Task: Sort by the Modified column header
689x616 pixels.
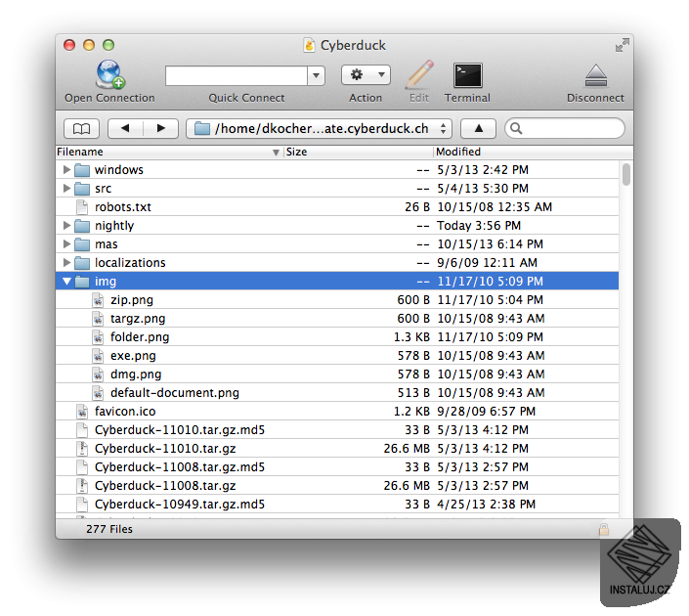Action: pyautogui.click(x=534, y=153)
